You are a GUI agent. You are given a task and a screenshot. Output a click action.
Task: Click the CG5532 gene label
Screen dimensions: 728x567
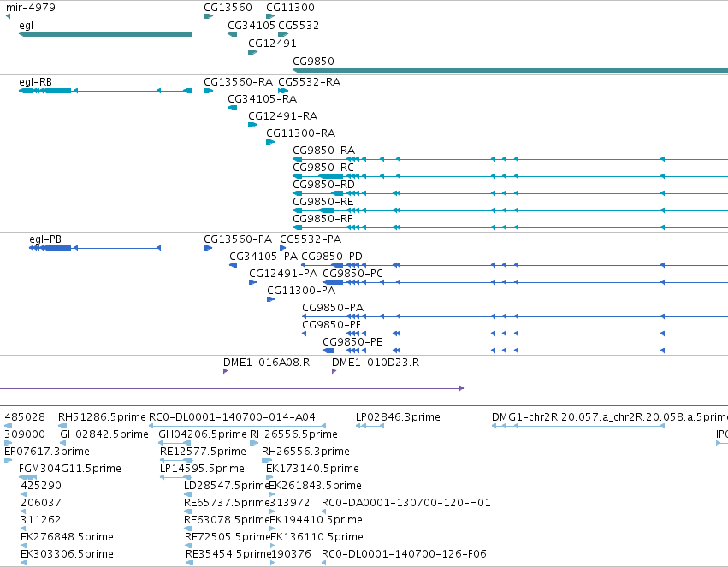tap(299, 26)
